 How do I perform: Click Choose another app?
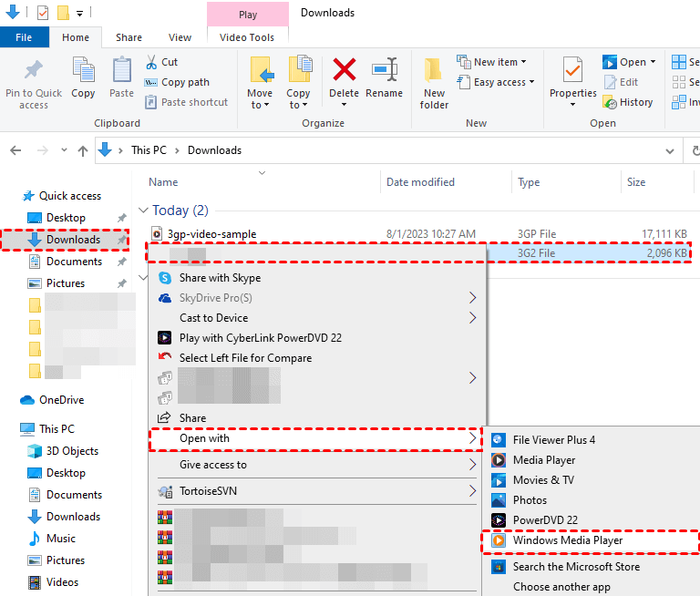(x=592, y=587)
